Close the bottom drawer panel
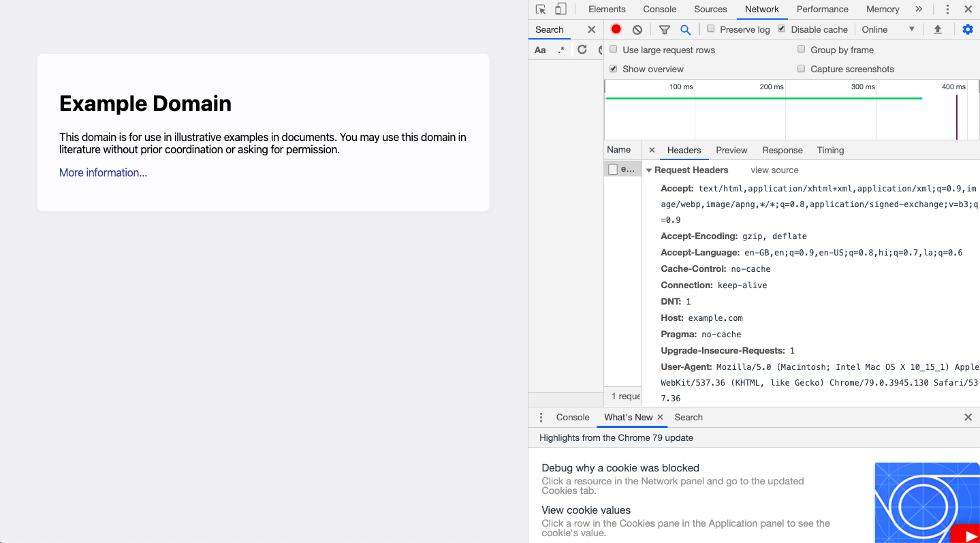 [x=968, y=418]
